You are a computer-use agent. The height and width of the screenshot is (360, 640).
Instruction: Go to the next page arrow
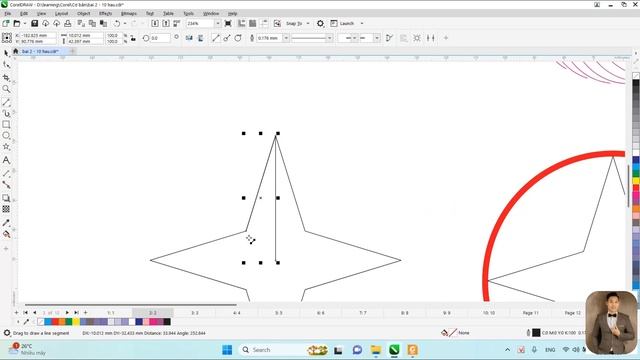67,313
